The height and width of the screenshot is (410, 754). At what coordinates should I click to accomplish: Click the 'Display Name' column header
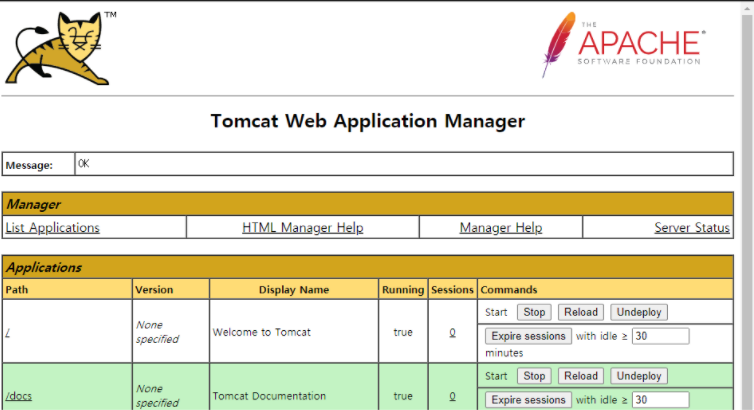pyautogui.click(x=294, y=289)
